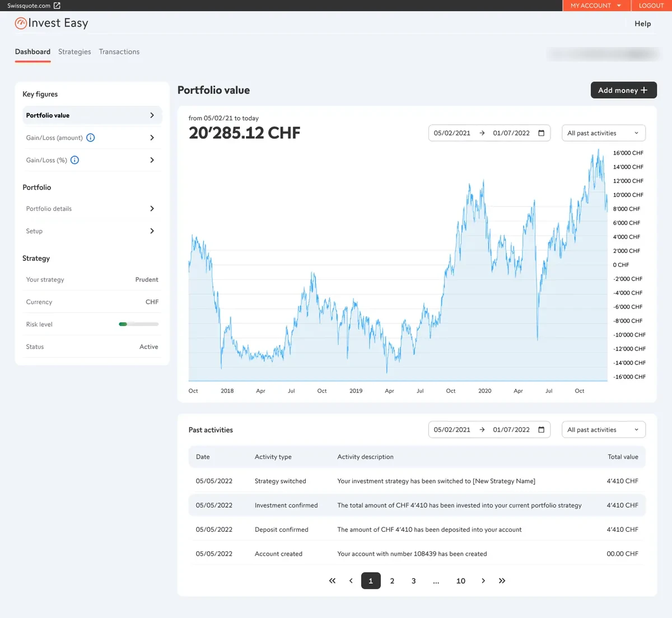Click the 00.00 CHF total value cell
The width and height of the screenshot is (672, 618).
pyautogui.click(x=623, y=554)
